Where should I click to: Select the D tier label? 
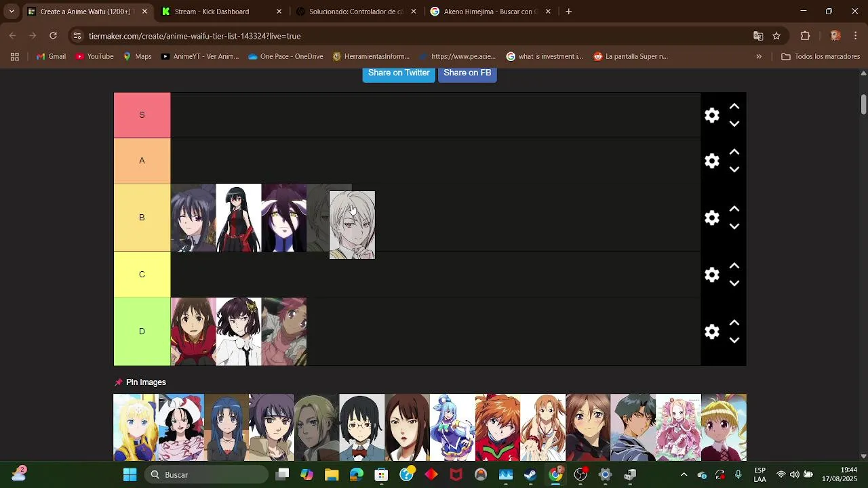[142, 331]
